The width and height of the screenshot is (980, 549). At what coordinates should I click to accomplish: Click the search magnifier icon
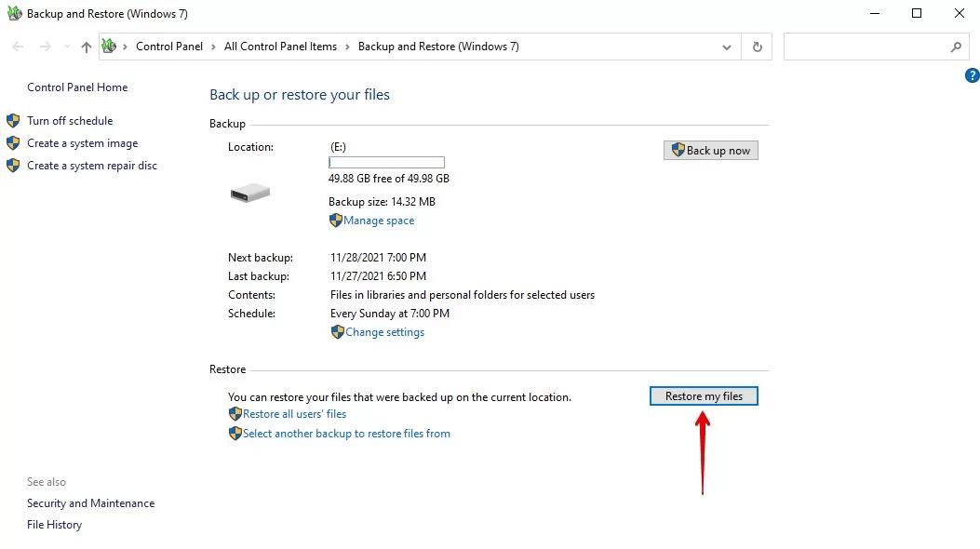(x=956, y=47)
